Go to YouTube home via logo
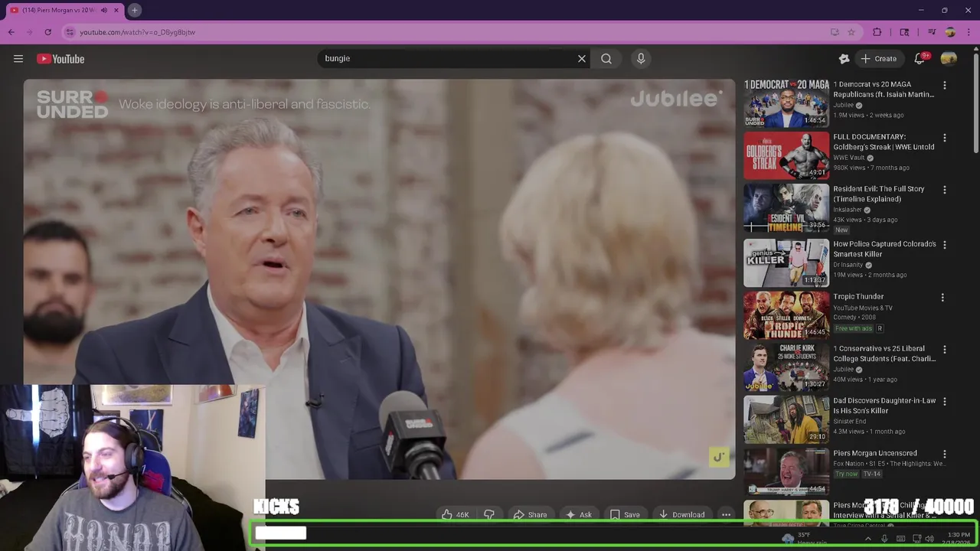The width and height of the screenshot is (980, 551). click(60, 59)
